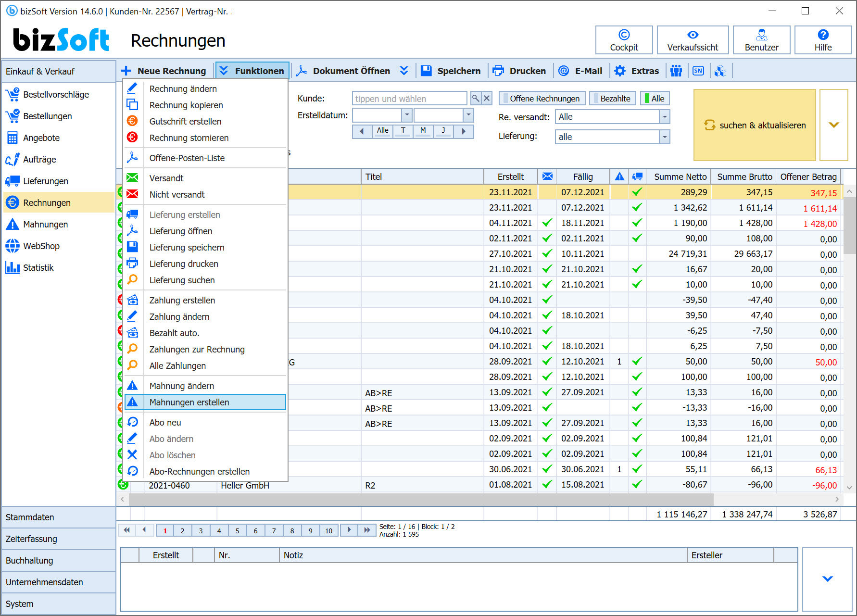
Task: Select row 2021-0460 Heller GmbH
Action: (x=479, y=485)
